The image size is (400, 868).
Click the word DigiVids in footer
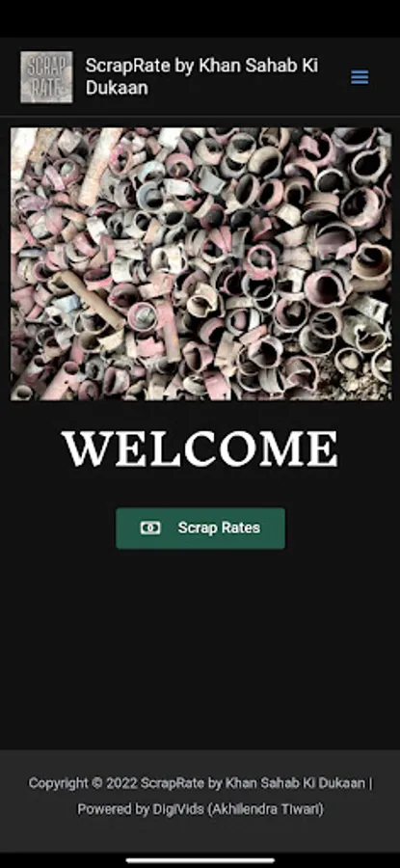(x=178, y=809)
